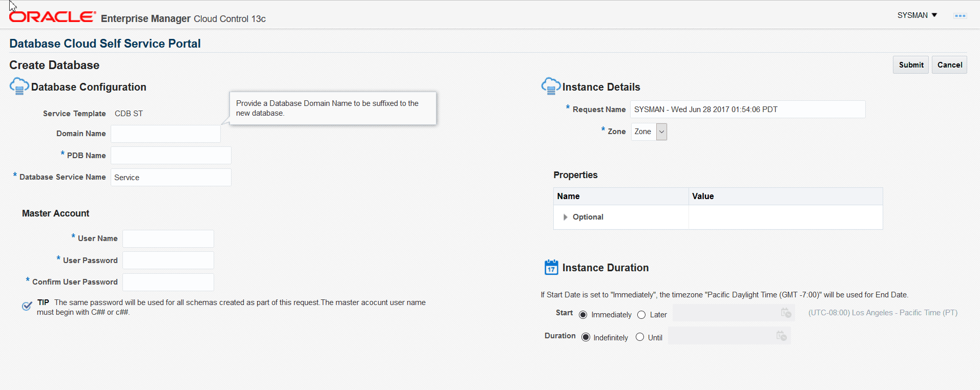Select Immediately start option
Viewport: 980px width, 390px height.
pyautogui.click(x=583, y=315)
